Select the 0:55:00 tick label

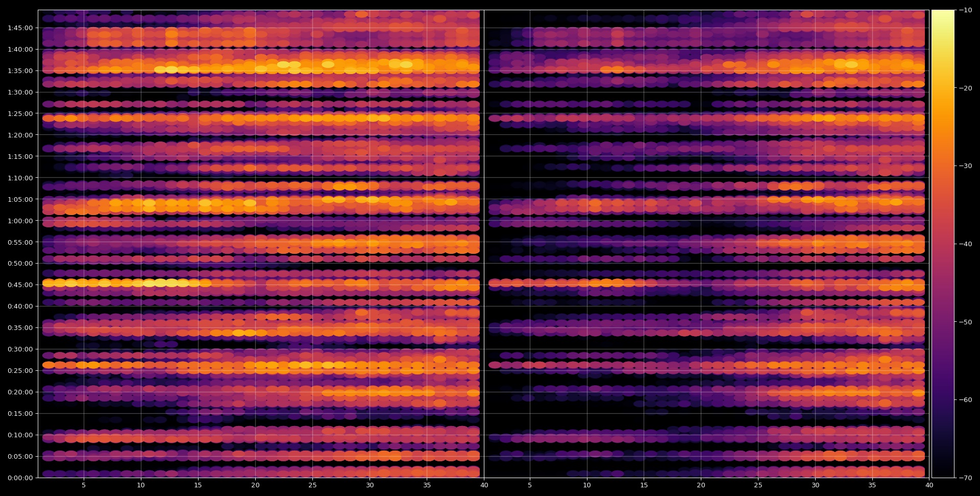(x=20, y=243)
